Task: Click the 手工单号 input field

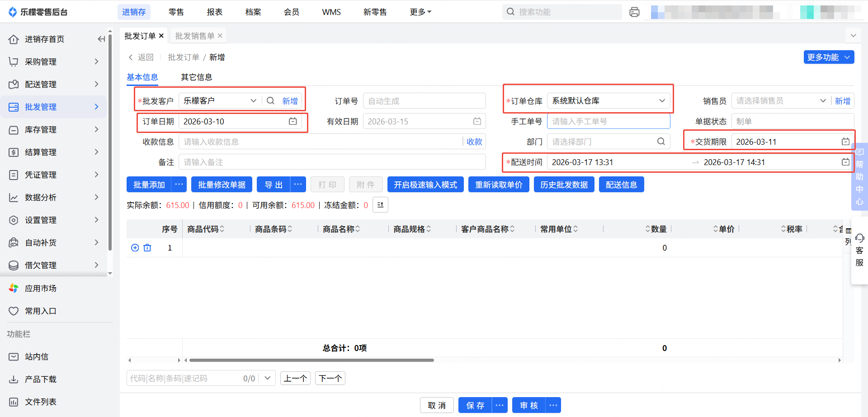Action: pos(608,121)
